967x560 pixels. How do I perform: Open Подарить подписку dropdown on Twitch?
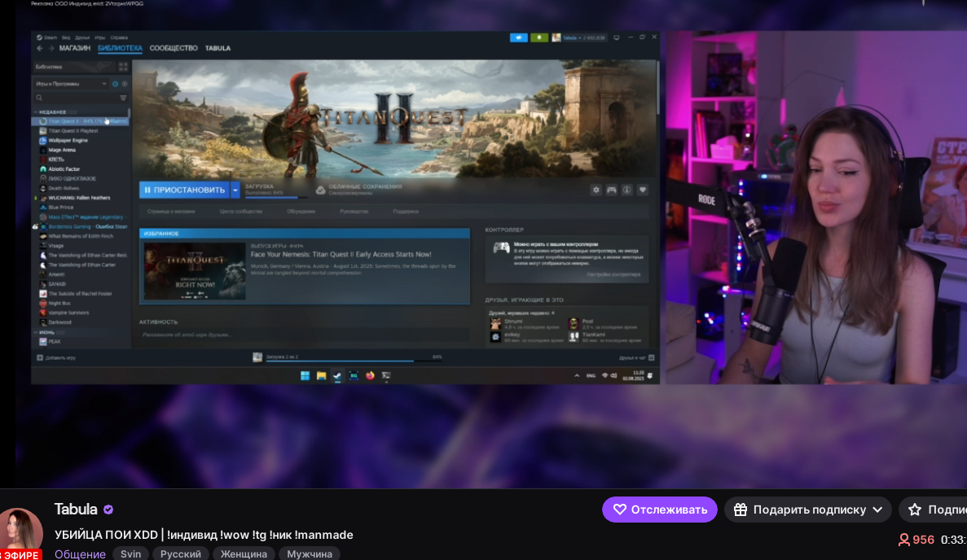(x=808, y=510)
